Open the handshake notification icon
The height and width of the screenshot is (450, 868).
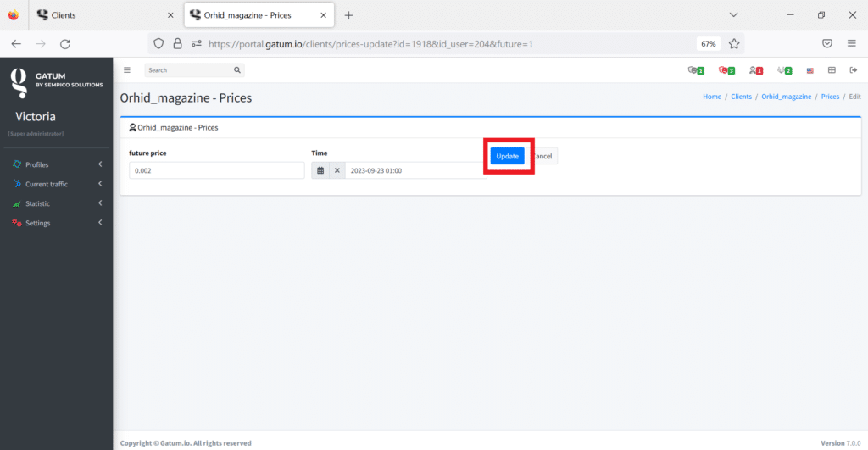[784, 70]
